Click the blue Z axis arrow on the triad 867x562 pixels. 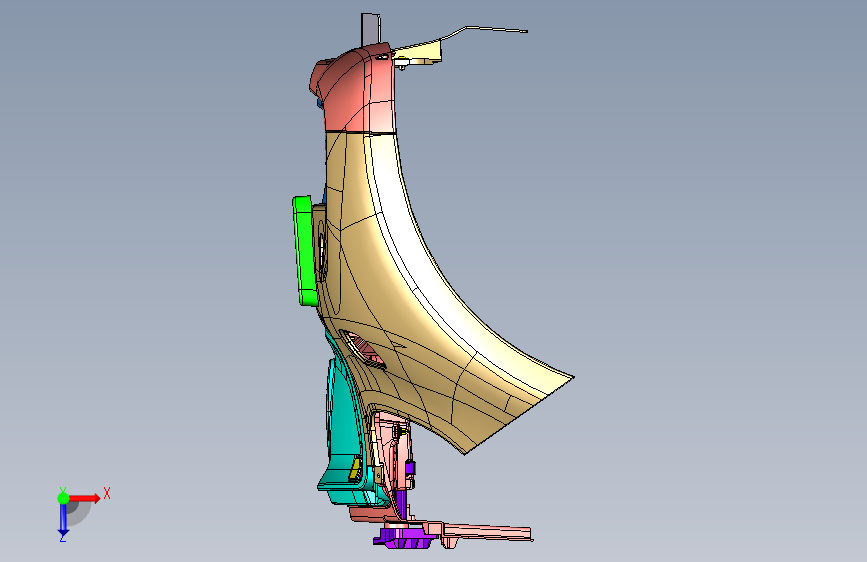tap(63, 520)
